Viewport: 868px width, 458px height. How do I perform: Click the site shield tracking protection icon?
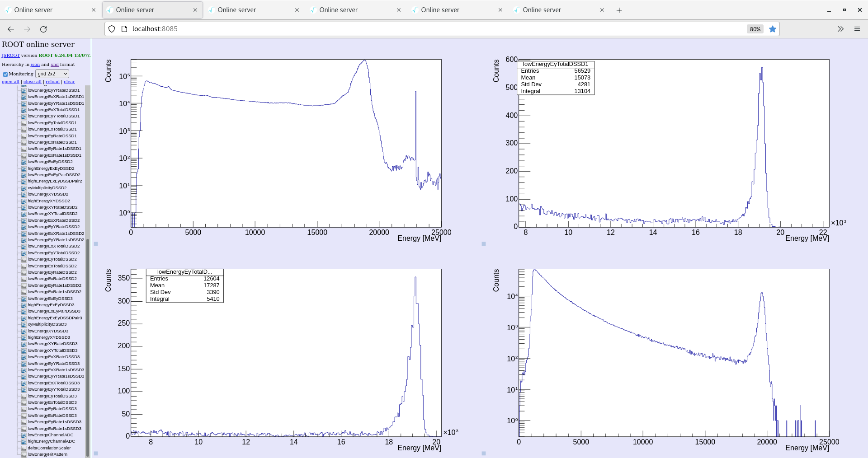[112, 29]
